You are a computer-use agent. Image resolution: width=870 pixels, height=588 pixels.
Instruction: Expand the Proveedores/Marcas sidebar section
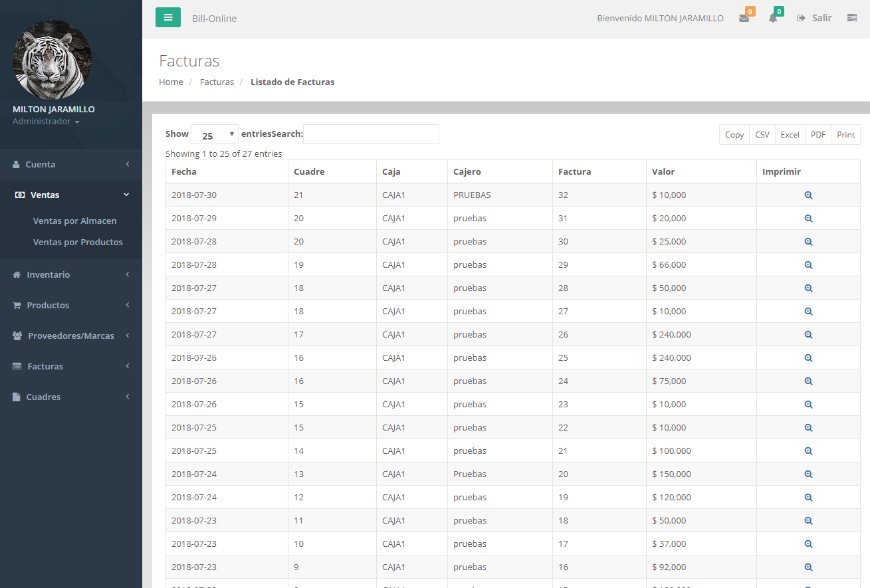pyautogui.click(x=70, y=336)
